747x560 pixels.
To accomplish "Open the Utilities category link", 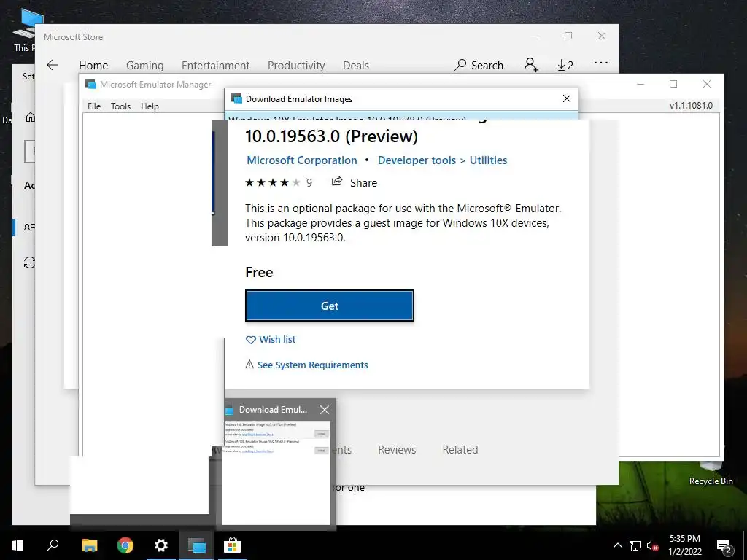I will [x=488, y=160].
